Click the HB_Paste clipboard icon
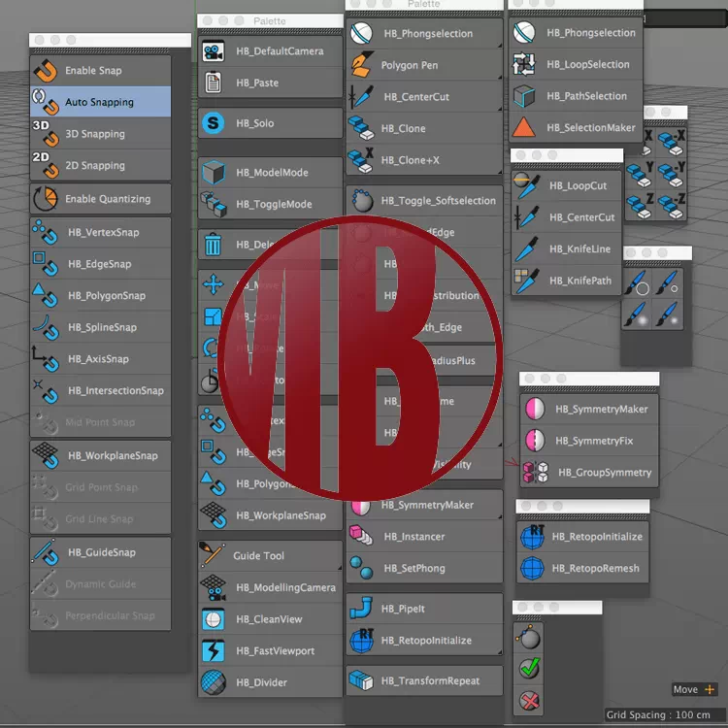 tap(214, 83)
